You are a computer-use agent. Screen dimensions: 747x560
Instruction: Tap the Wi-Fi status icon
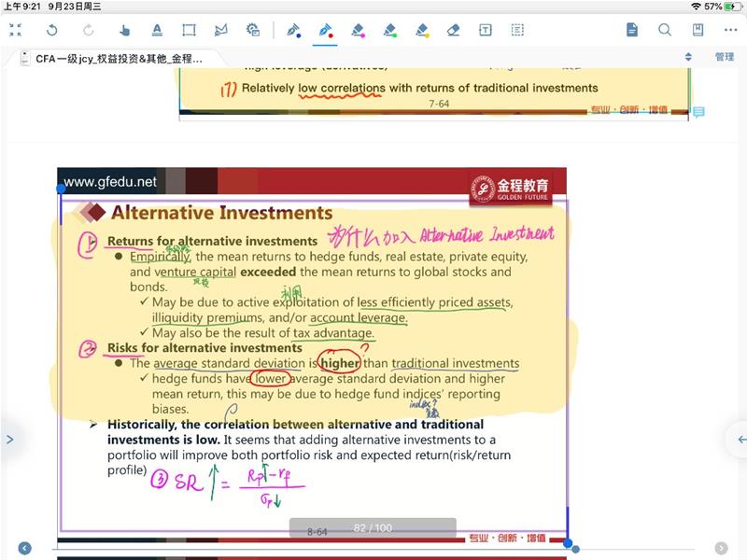click(x=696, y=7)
